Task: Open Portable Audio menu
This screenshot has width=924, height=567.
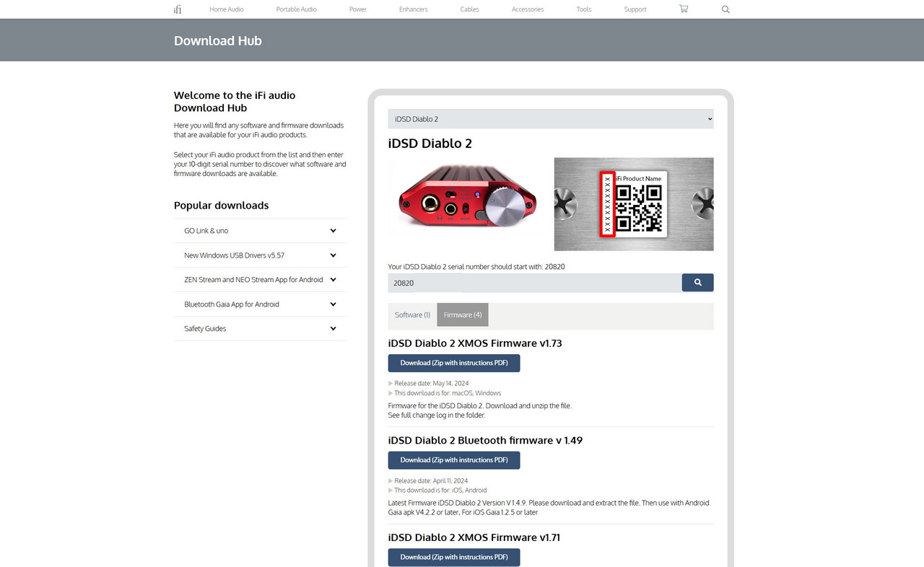Action: [x=297, y=9]
